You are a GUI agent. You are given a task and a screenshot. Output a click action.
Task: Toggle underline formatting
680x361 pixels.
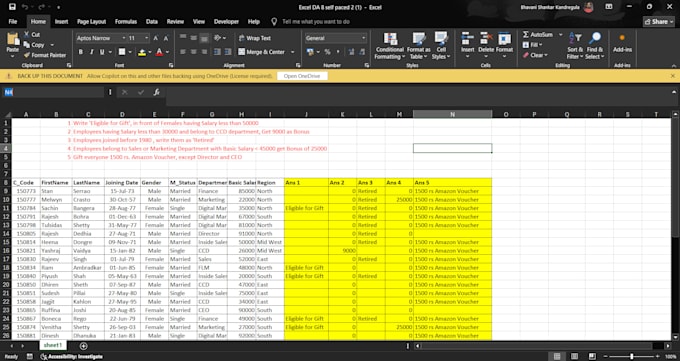(x=102, y=52)
